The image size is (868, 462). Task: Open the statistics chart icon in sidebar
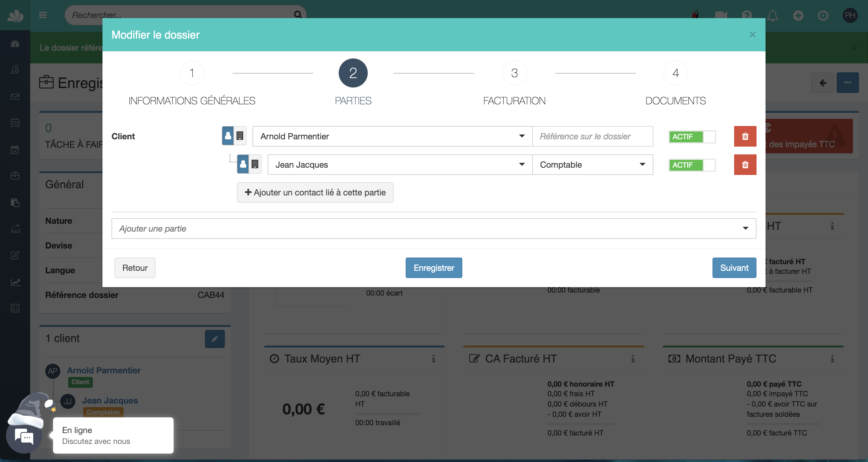15,282
